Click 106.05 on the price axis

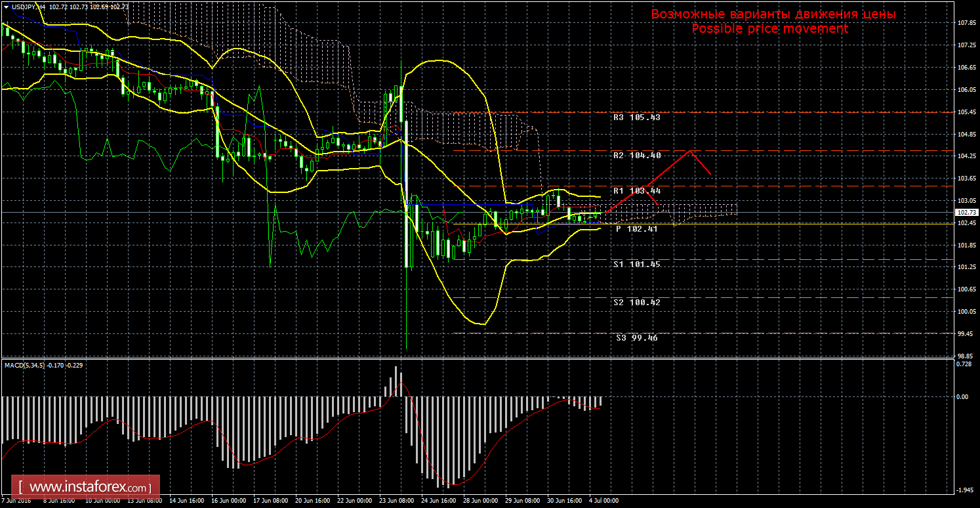coord(968,90)
